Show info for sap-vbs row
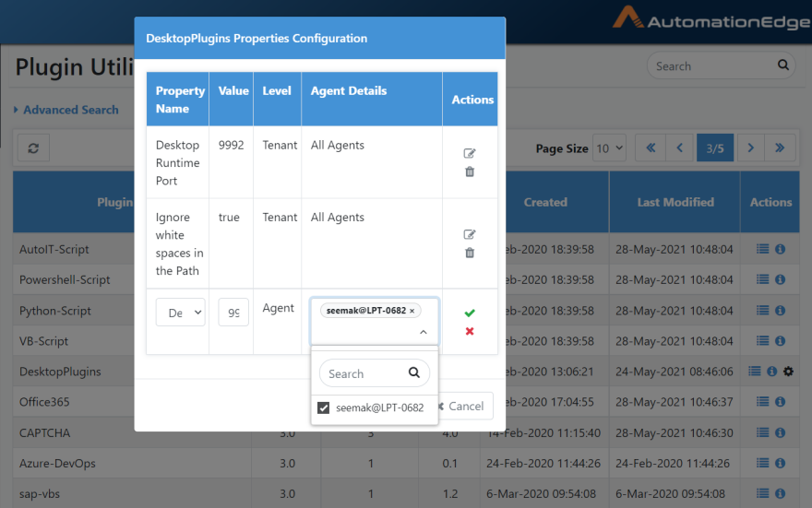812x508 pixels. (780, 493)
